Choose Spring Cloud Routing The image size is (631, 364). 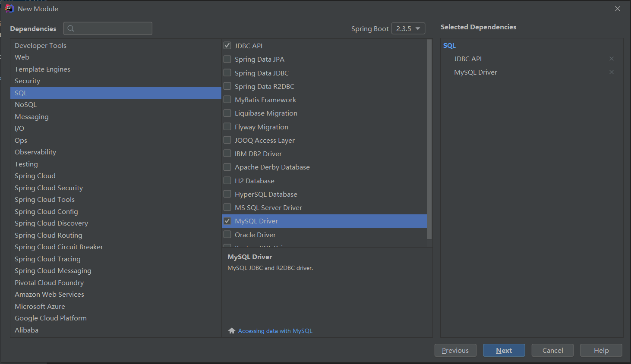click(116, 235)
